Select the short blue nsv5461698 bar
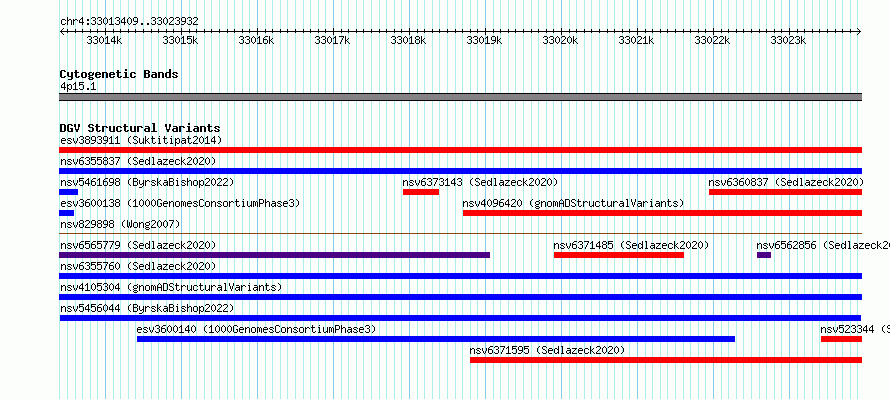This screenshot has height=399, width=890. coord(68,192)
